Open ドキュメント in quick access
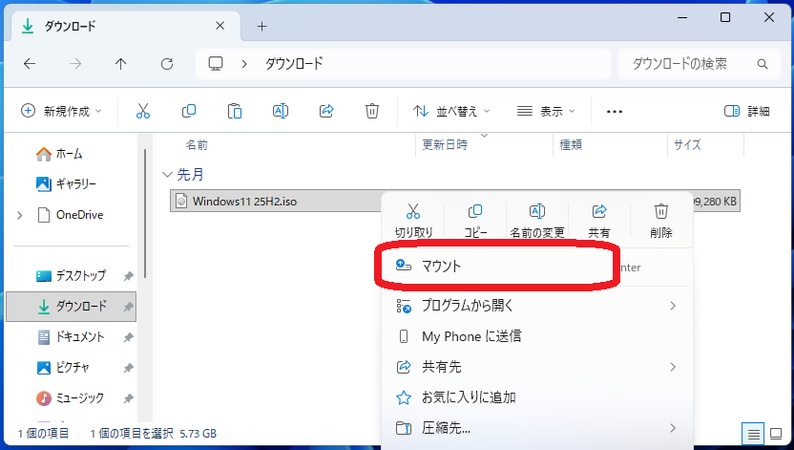The image size is (794, 450). click(70, 337)
